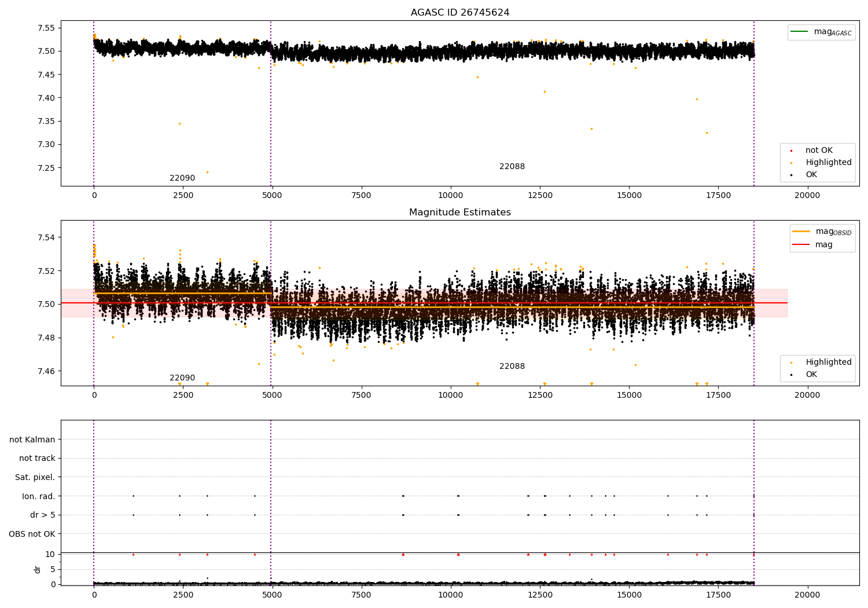Click the red 'mag' legend line
This screenshot has height=608, width=868.
[801, 244]
